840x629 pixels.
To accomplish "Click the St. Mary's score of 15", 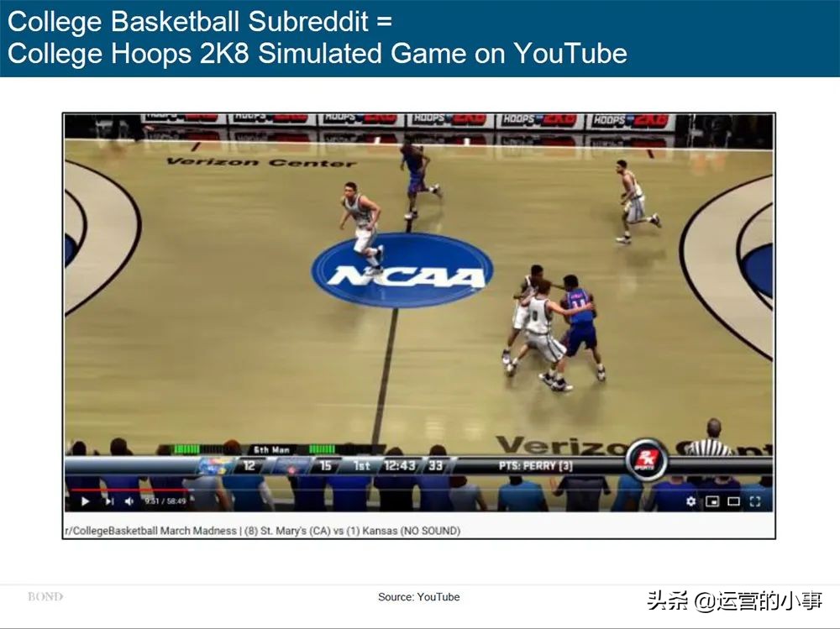I will click(x=325, y=465).
